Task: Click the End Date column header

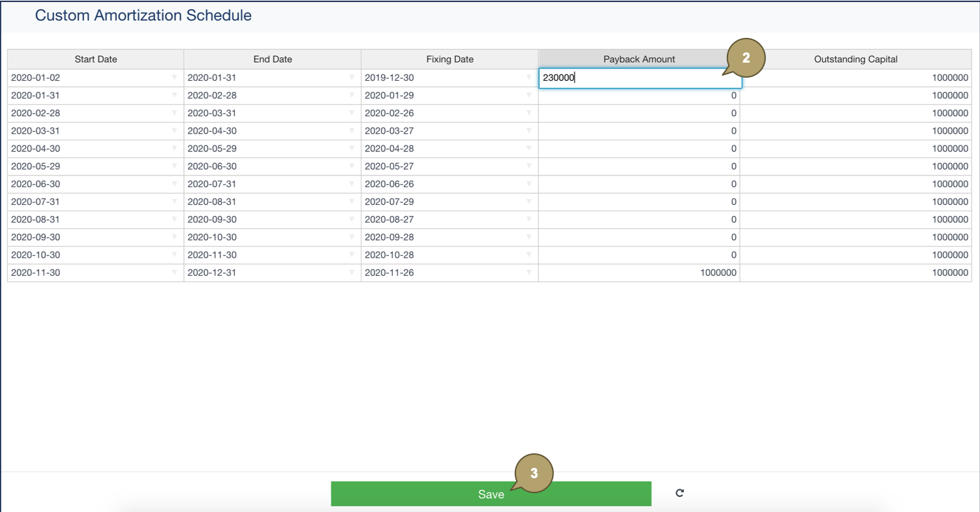Action: (x=273, y=59)
